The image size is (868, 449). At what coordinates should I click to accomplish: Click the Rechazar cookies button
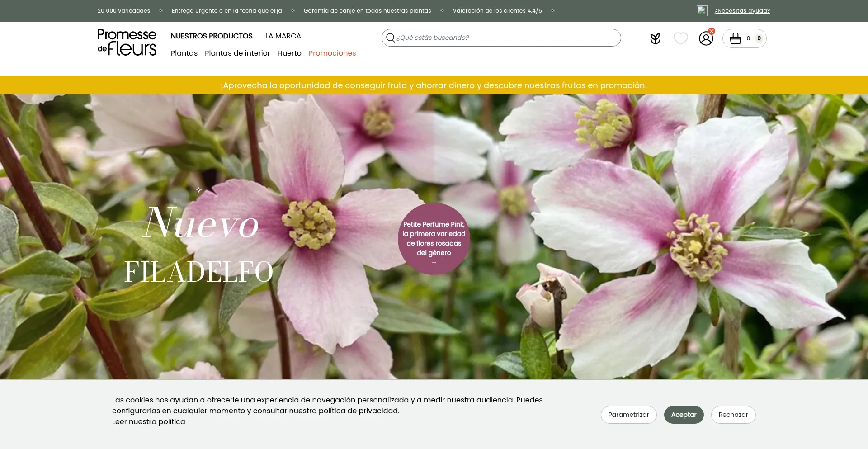click(x=733, y=415)
